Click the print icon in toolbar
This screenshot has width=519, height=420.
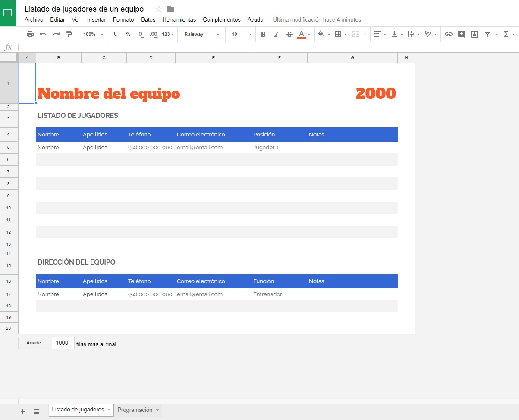tap(30, 34)
